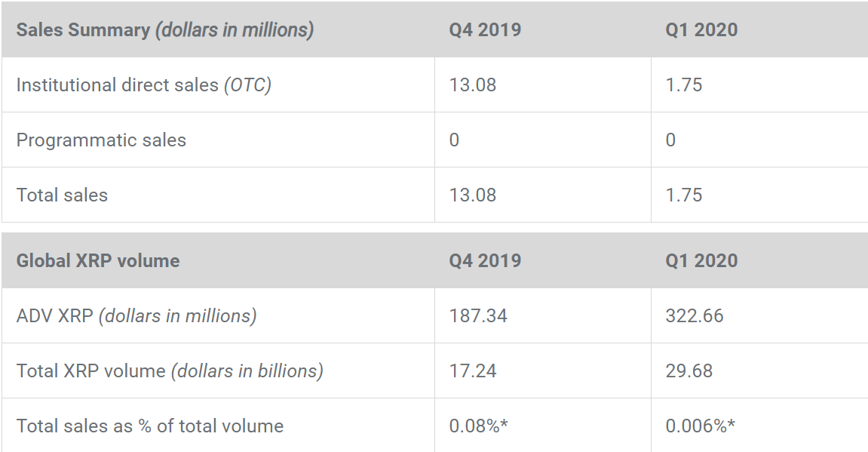Click Programmatic sales Q1 2020 value 0
Viewport: 868px width, 452px height.
pos(670,140)
